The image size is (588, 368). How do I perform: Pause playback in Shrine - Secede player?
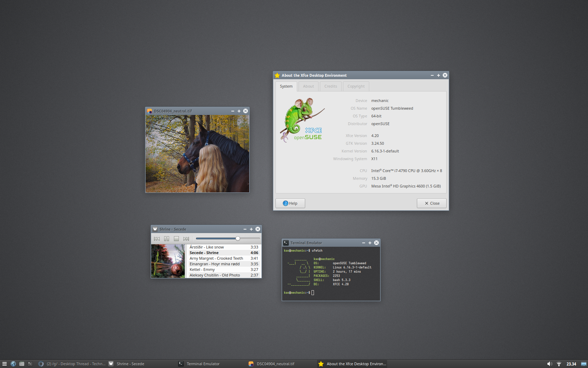click(167, 239)
